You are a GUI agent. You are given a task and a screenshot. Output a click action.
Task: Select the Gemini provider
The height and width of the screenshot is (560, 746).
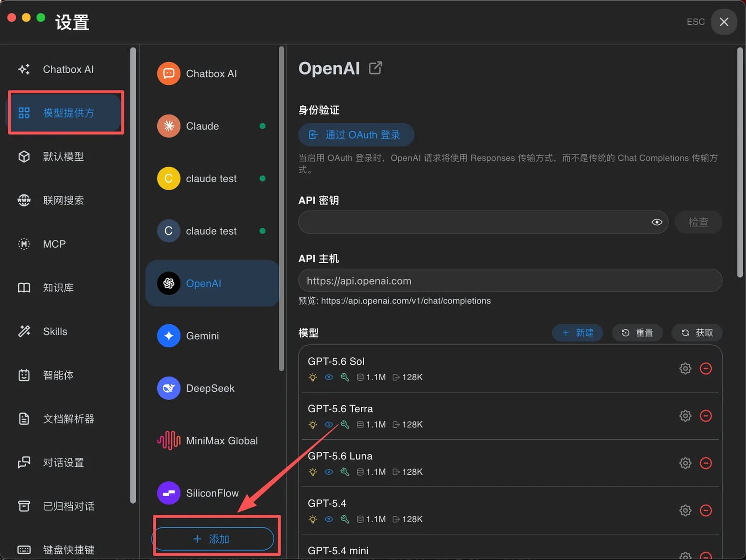tap(212, 336)
